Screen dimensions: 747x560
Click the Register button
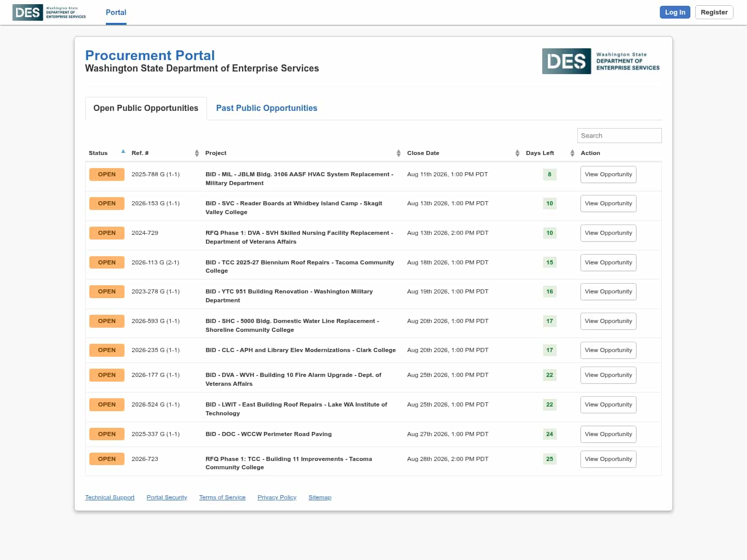pos(714,12)
